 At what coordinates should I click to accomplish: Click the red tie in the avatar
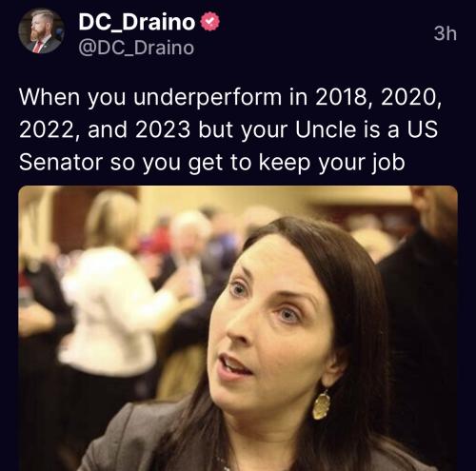(38, 47)
